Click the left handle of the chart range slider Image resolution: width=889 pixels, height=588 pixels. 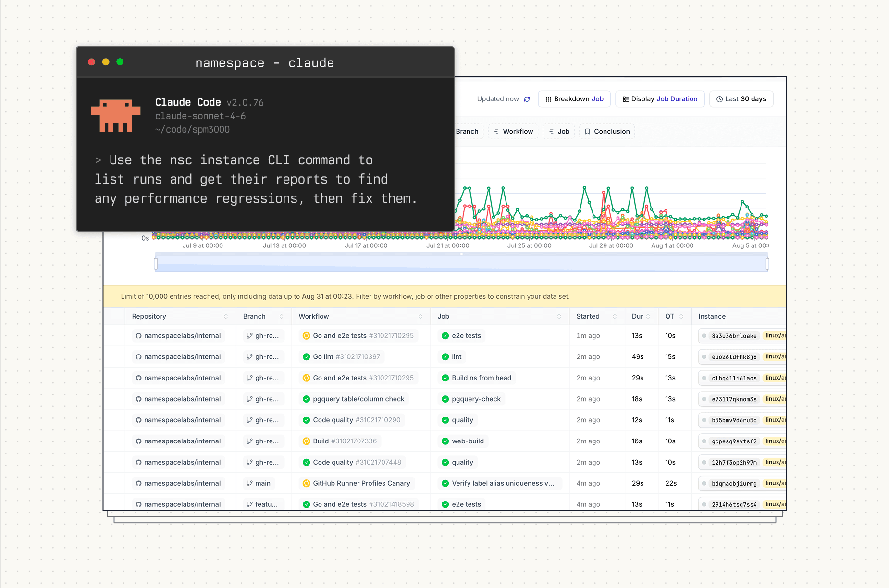coord(156,263)
